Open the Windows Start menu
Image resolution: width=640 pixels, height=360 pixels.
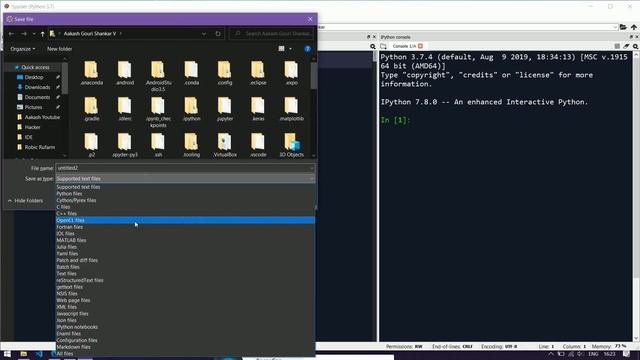[x=7, y=354]
